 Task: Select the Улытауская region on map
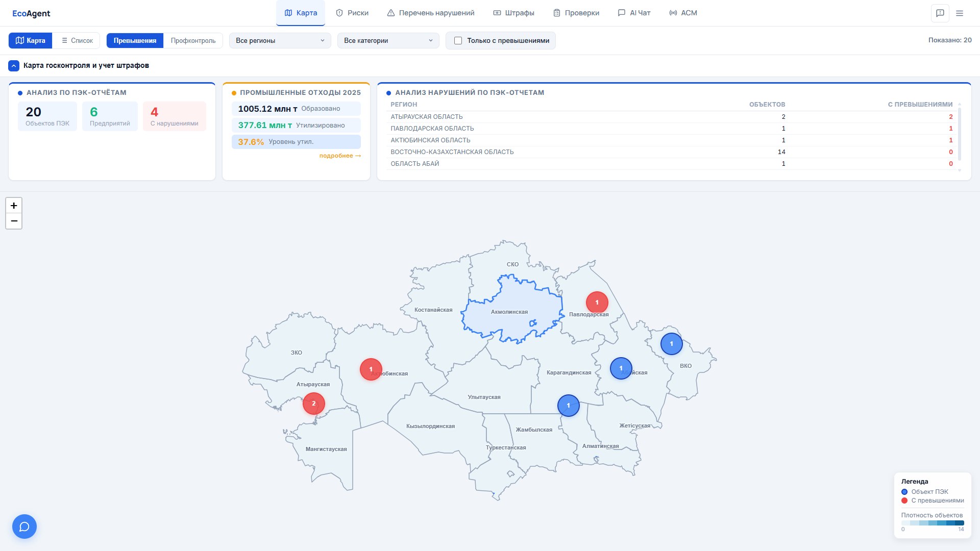(484, 397)
